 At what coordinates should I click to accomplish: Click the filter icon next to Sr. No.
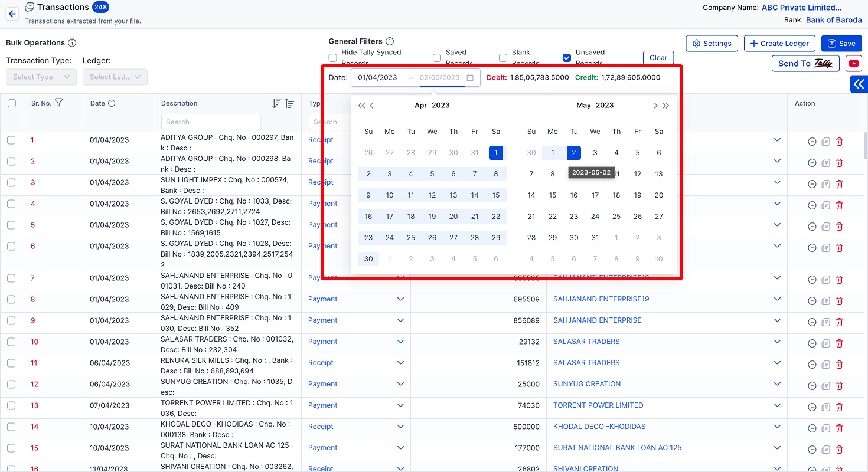(x=58, y=103)
